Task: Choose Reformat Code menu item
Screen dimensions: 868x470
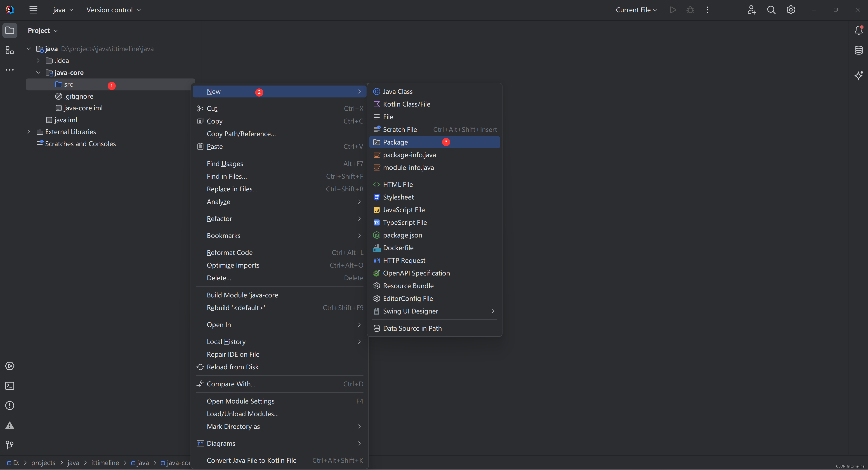Action: [279, 253]
